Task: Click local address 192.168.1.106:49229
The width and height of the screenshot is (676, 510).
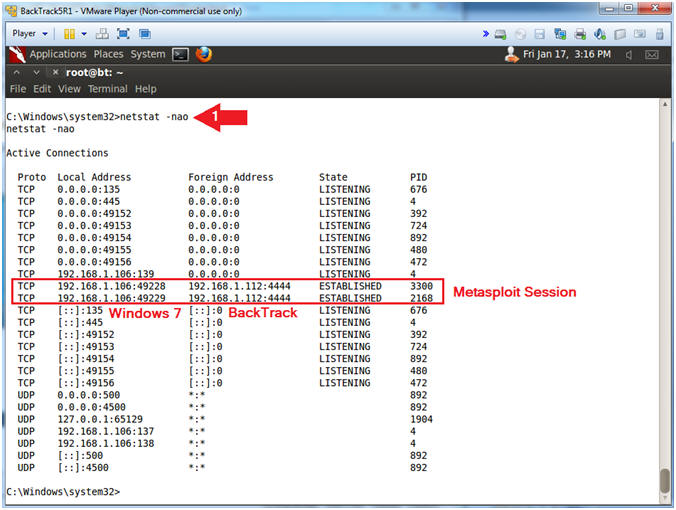Action: (111, 298)
